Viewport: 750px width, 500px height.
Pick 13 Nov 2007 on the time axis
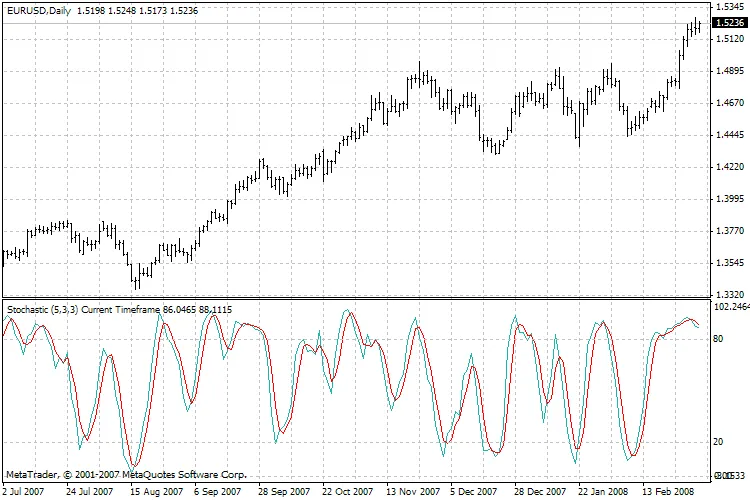pyautogui.click(x=413, y=492)
